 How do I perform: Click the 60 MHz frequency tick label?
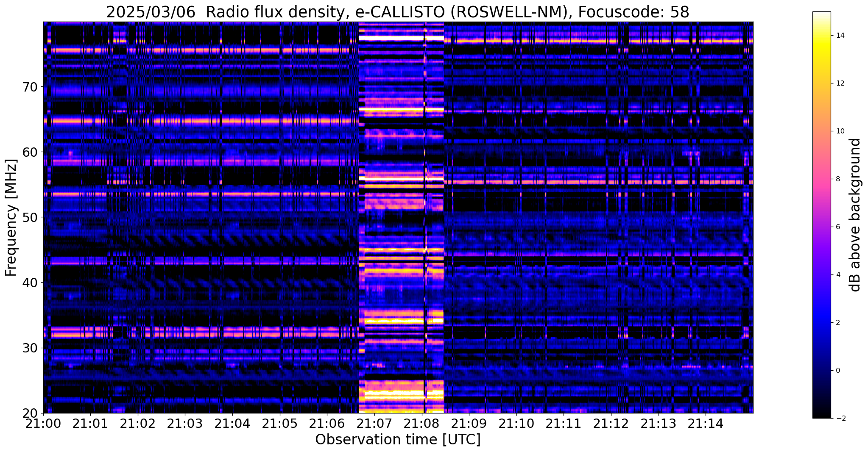pyautogui.click(x=29, y=152)
